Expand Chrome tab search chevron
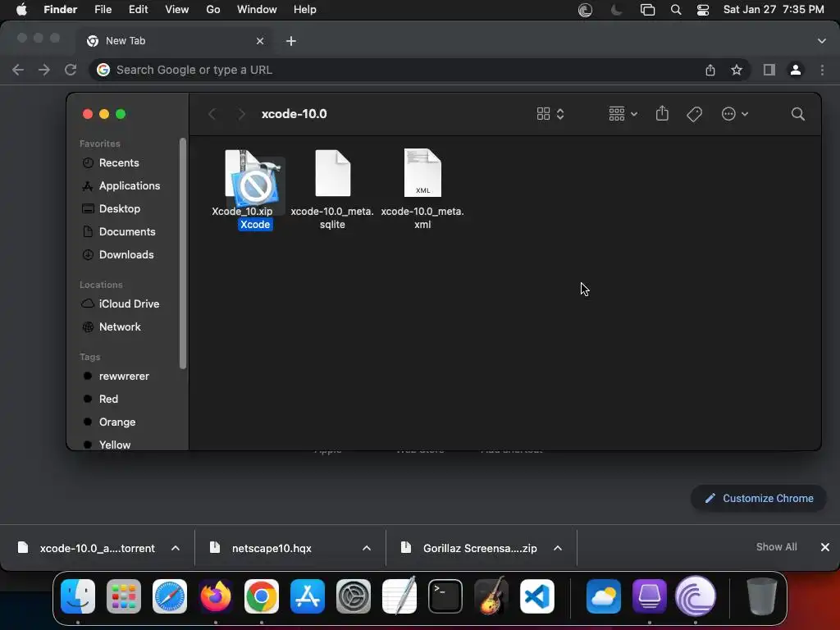Viewport: 840px width, 630px height. tap(821, 41)
